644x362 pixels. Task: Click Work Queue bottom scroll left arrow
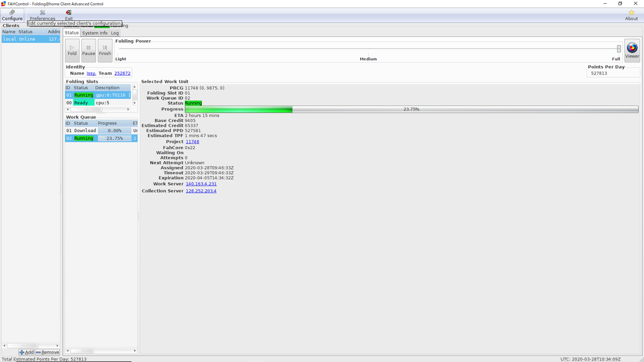pos(68,351)
